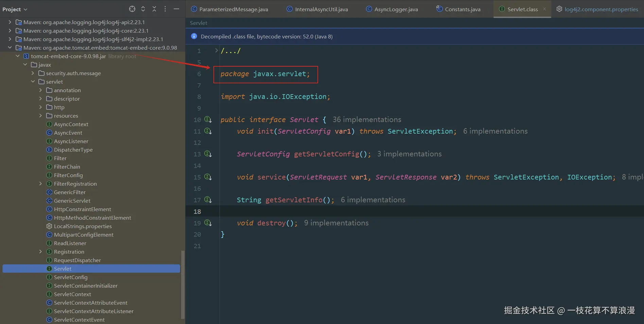The width and height of the screenshot is (644, 324).
Task: Switch to the AsyncLogger.java tab
Action: (x=396, y=10)
